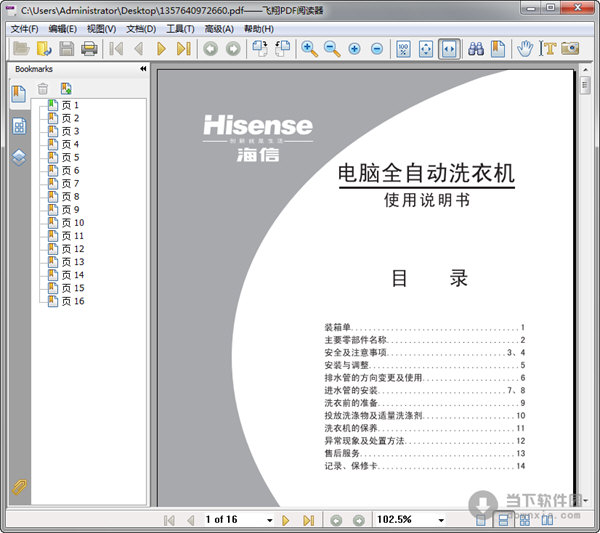The image size is (600, 533).
Task: Switch to page thumbnails sidebar tab
Action: click(x=19, y=126)
